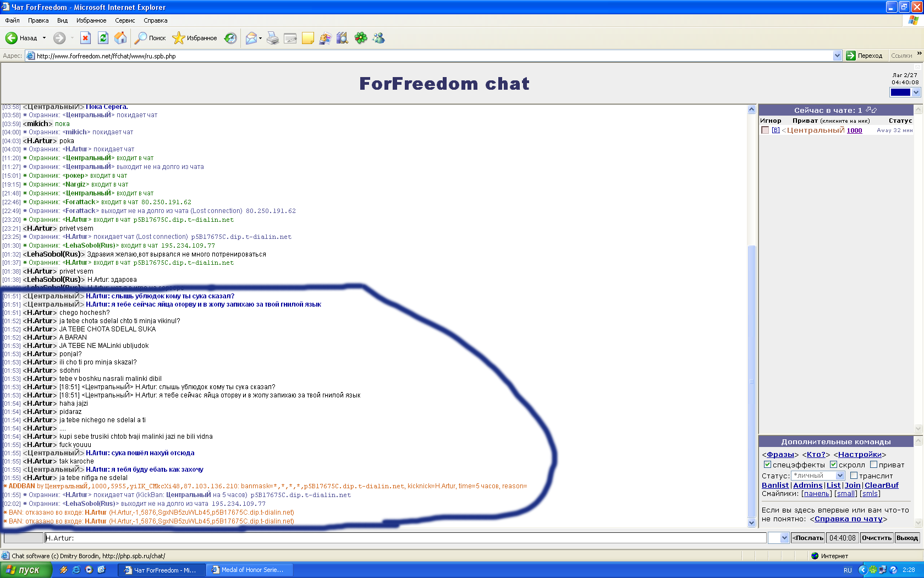Open the Справка menu
Screen dimensions: 924x578
tap(155, 20)
